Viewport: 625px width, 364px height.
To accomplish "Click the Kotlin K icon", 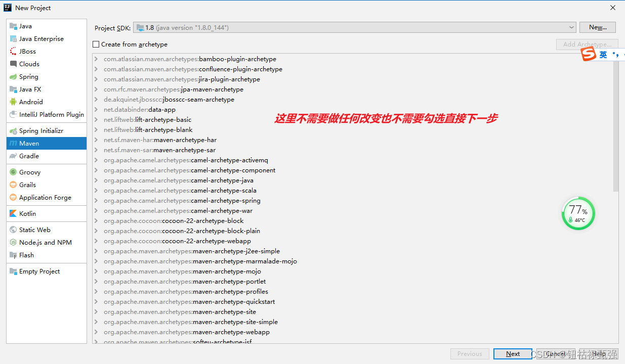I will [x=14, y=214].
